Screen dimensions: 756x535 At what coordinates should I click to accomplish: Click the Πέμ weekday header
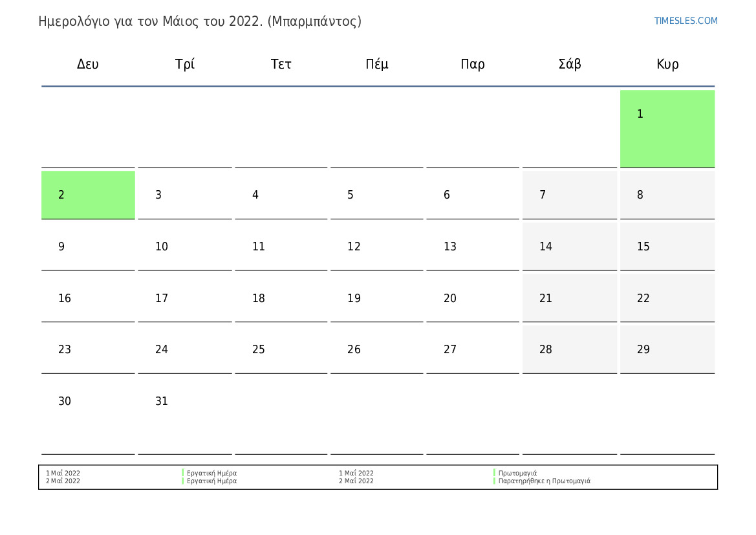click(376, 63)
